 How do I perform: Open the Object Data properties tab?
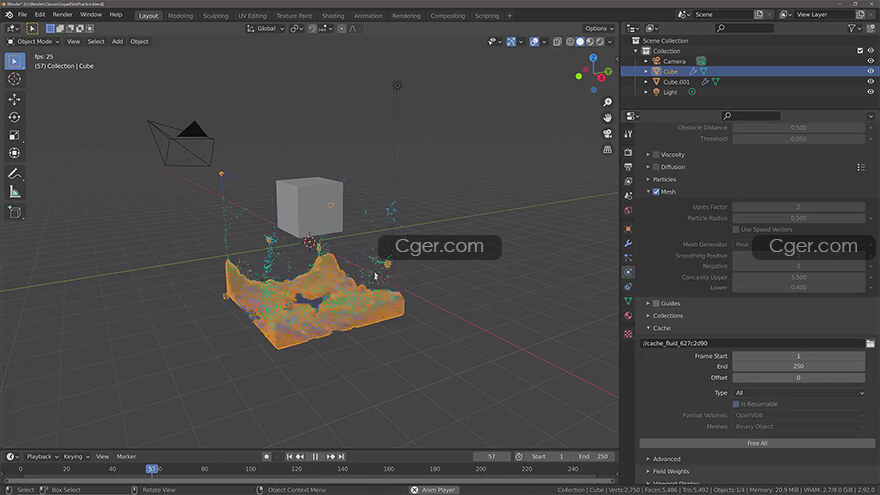(628, 301)
